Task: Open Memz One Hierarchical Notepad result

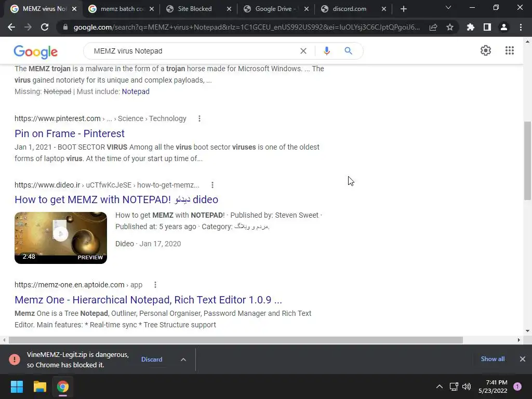Action: tap(148, 300)
